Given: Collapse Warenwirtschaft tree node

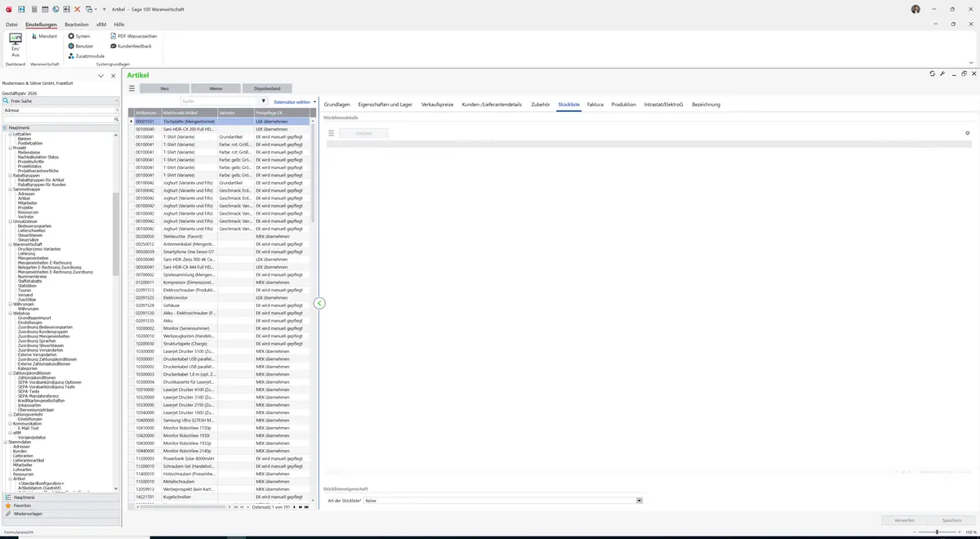Looking at the screenshot, I should [x=10, y=244].
